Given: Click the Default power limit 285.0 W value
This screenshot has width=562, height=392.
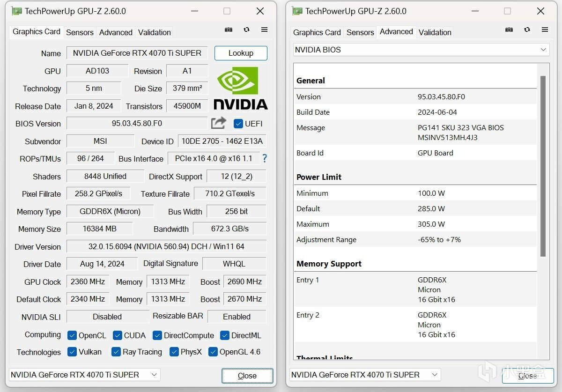Looking at the screenshot, I should [x=431, y=208].
